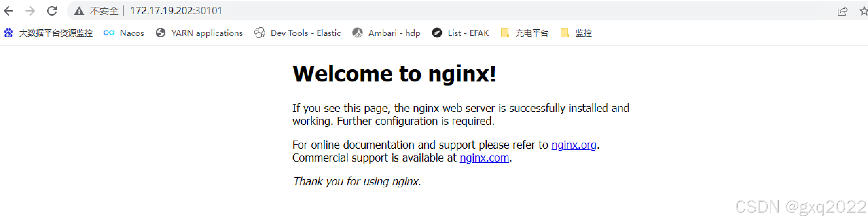This screenshot has width=868, height=221.
Task: Click the globe icon beside YARN applications
Action: 160,33
